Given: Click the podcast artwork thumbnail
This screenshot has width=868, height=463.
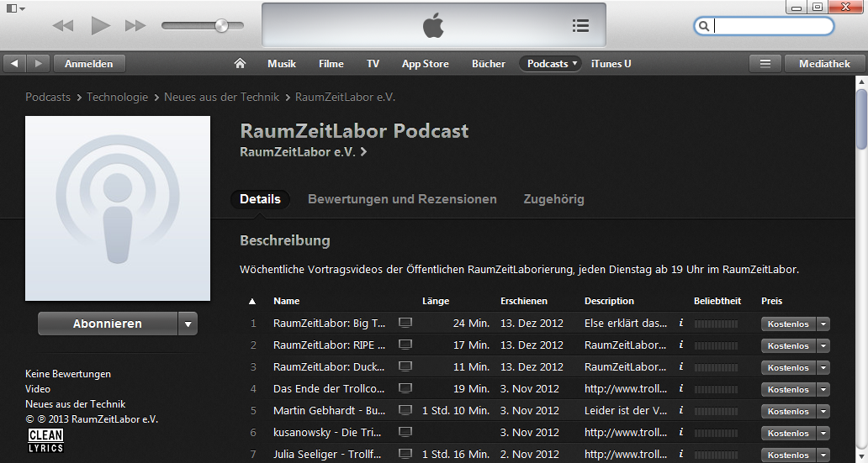Looking at the screenshot, I should click(x=118, y=208).
